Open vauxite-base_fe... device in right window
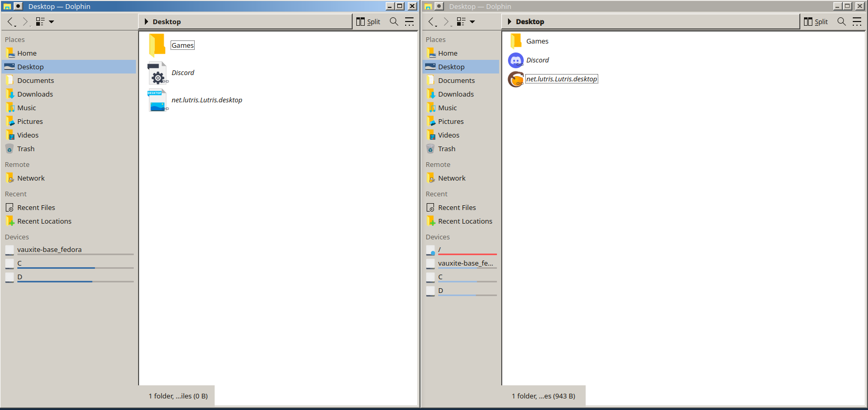Viewport: 868px width, 410px height. coord(461,264)
